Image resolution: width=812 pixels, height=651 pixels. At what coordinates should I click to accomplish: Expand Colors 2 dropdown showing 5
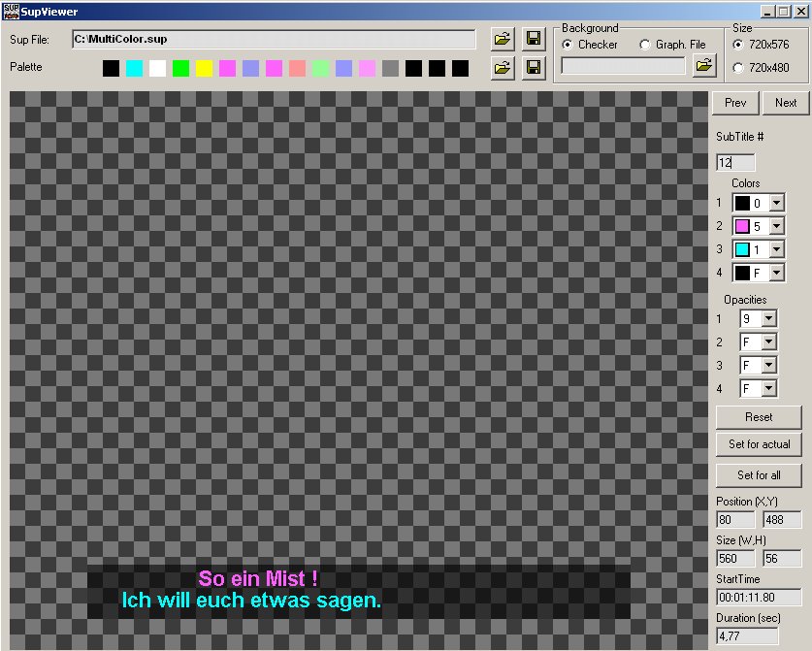pos(776,226)
